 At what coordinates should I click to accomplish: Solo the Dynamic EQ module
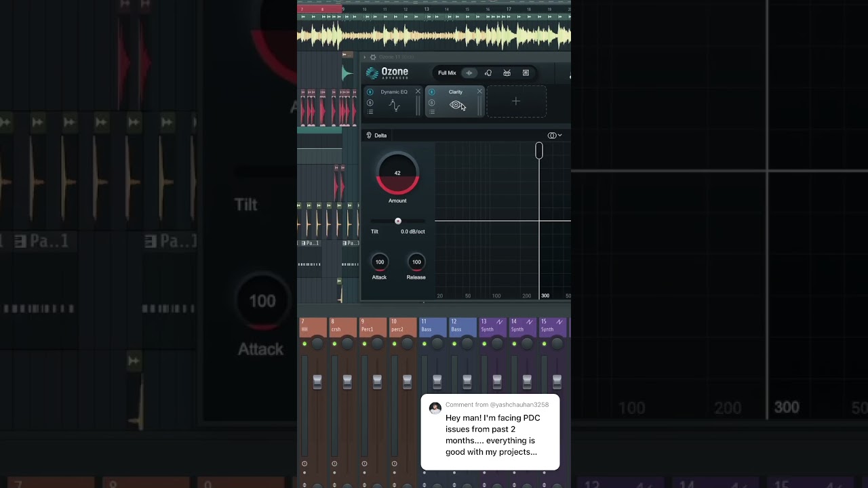(370, 102)
